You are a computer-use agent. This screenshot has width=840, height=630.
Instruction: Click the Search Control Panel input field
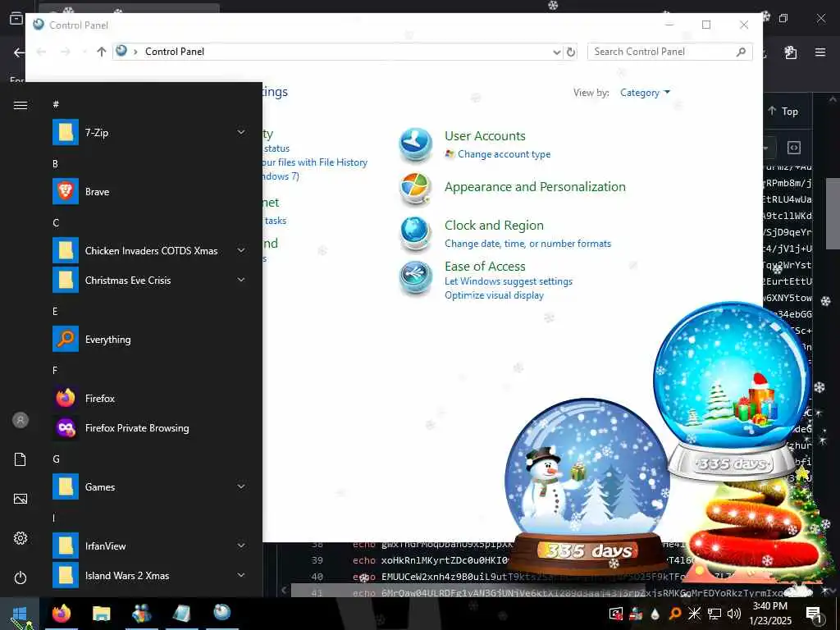pos(669,52)
